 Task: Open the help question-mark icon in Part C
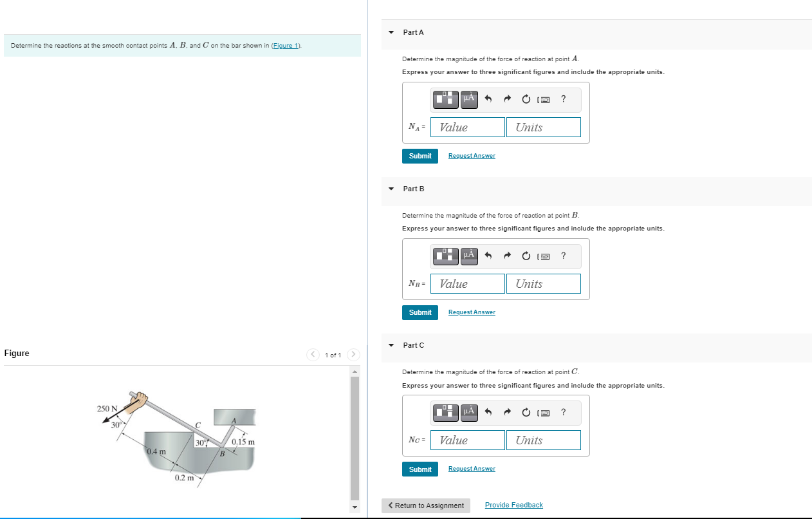coord(563,413)
